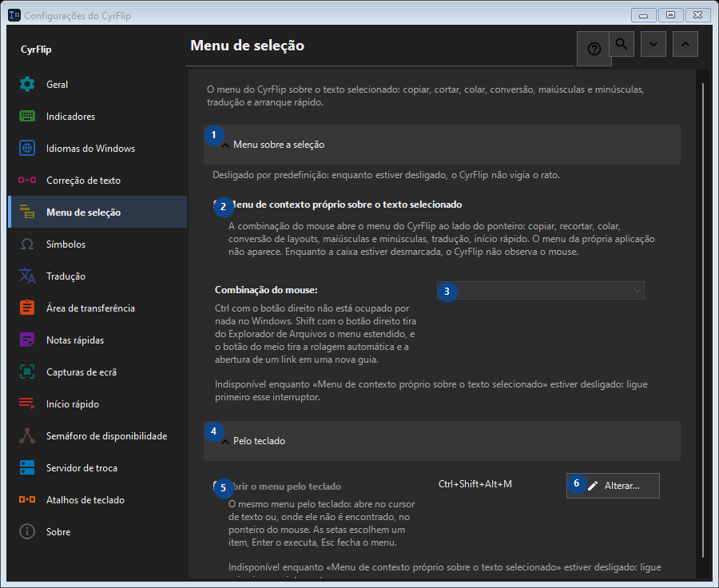
Task: Go to the Sobre page
Action: tap(97, 532)
